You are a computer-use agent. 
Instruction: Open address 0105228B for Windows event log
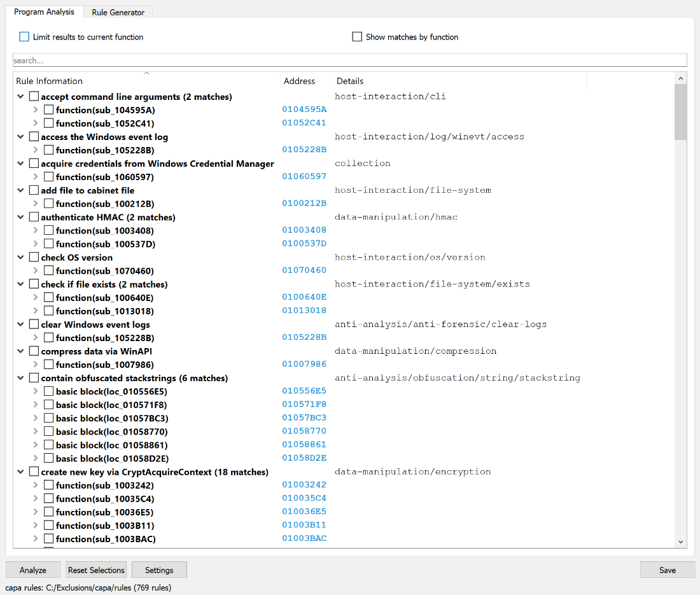pos(304,150)
